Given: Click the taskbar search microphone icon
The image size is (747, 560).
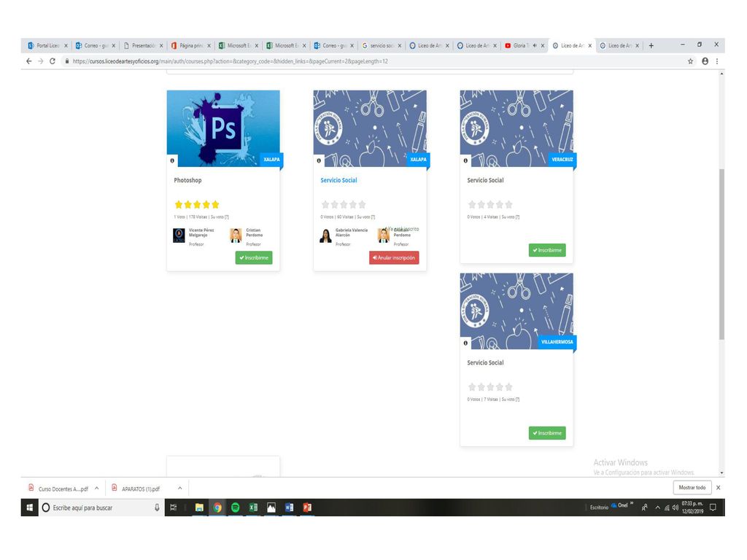Looking at the screenshot, I should tap(157, 507).
